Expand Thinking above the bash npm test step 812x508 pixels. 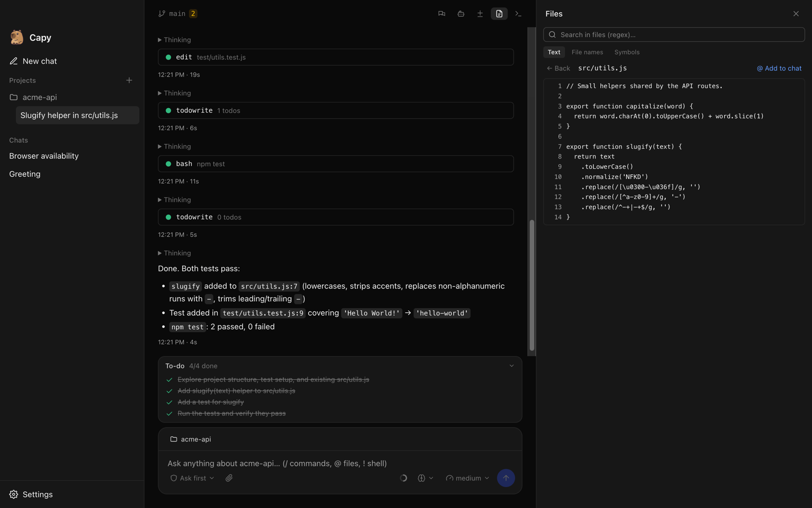174,146
